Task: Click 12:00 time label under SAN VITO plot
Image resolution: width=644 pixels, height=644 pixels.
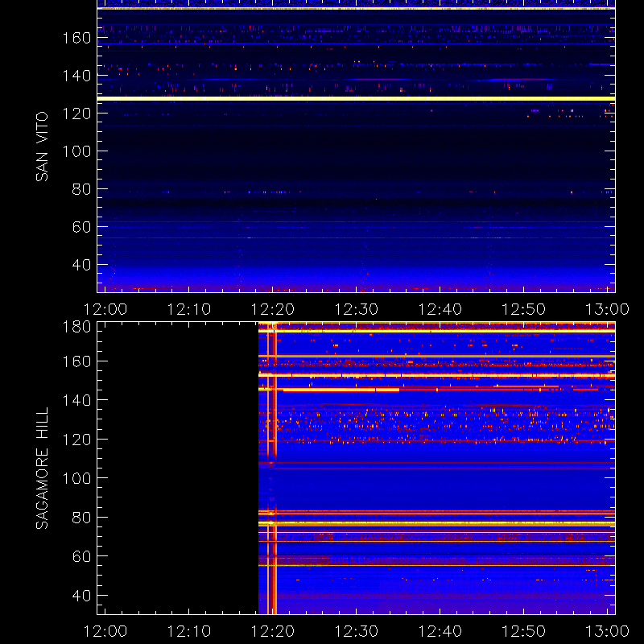Action: (105, 309)
